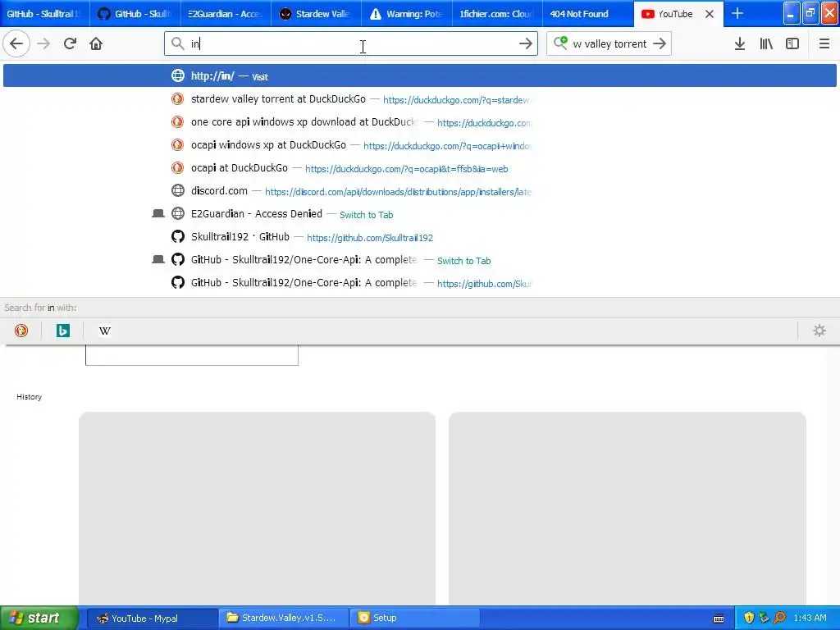Viewport: 840px width, 630px height.
Task: Click the left gray placeholder card
Action: tap(257, 509)
